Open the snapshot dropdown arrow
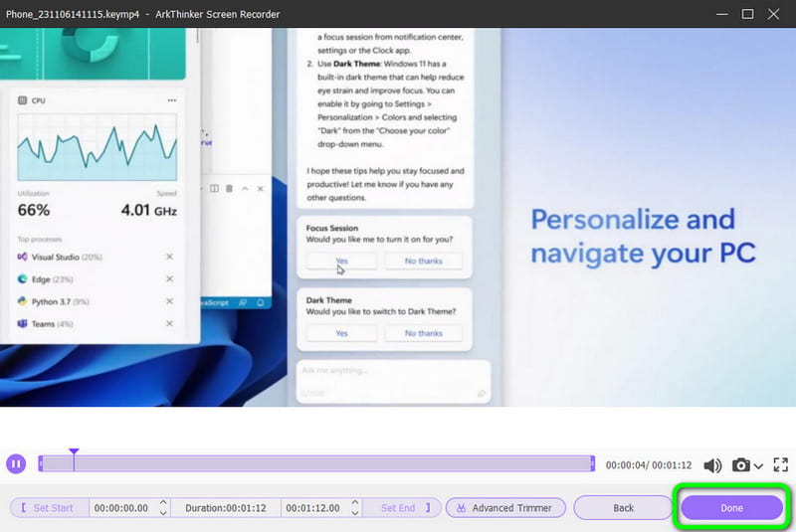Viewport: 796px width, 532px height. click(x=758, y=465)
